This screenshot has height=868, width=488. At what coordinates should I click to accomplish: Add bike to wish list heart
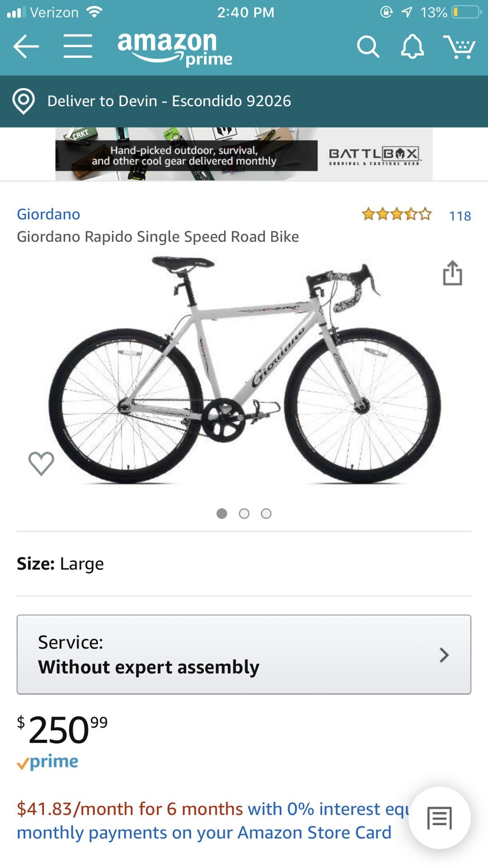tap(41, 463)
